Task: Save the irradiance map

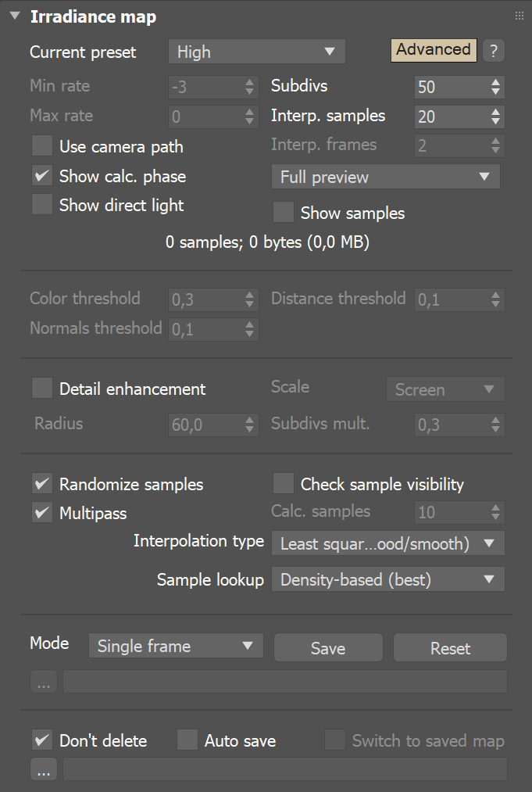Action: click(x=327, y=647)
